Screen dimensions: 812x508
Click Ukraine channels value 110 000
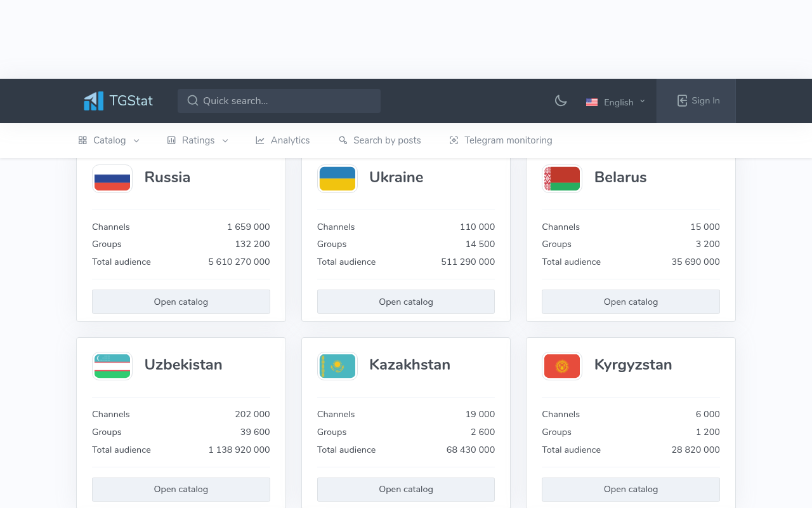tap(478, 227)
